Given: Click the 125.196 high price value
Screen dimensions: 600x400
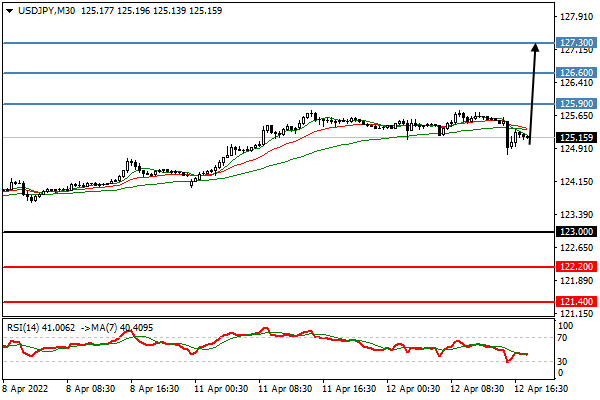Looking at the screenshot, I should pyautogui.click(x=134, y=11).
